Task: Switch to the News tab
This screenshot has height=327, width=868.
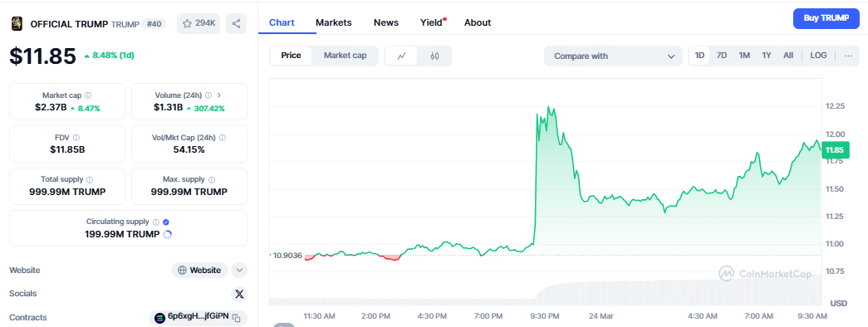Action: pyautogui.click(x=386, y=22)
